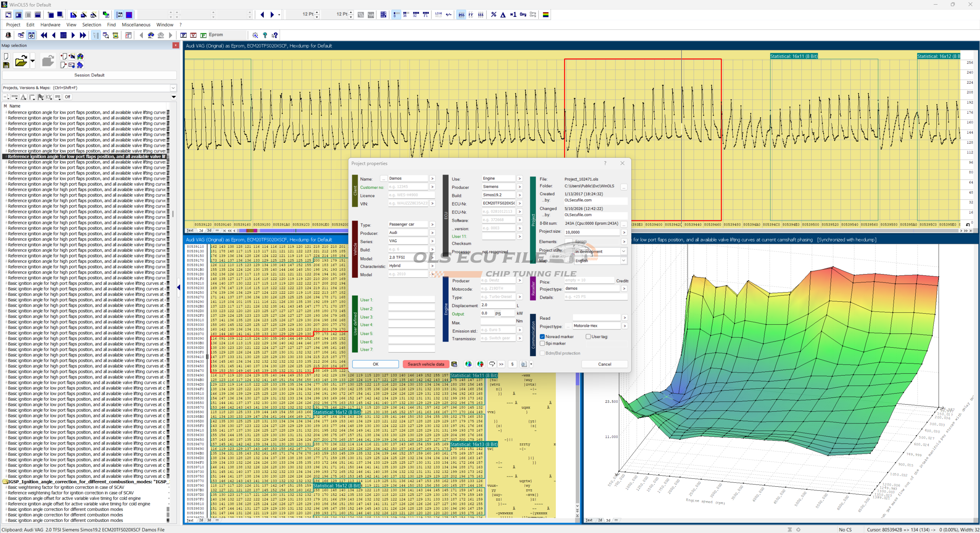Expand IGSP_Ignition_angle_correction folder in tree

(5, 482)
